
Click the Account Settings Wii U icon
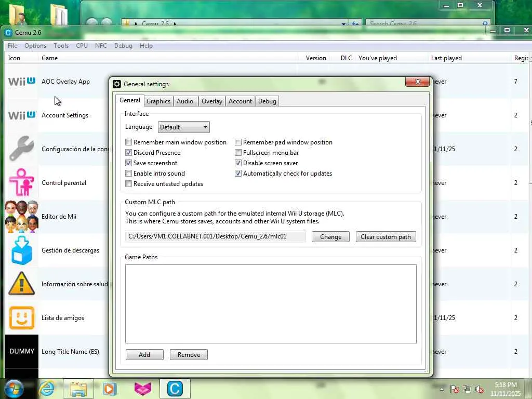click(22, 115)
